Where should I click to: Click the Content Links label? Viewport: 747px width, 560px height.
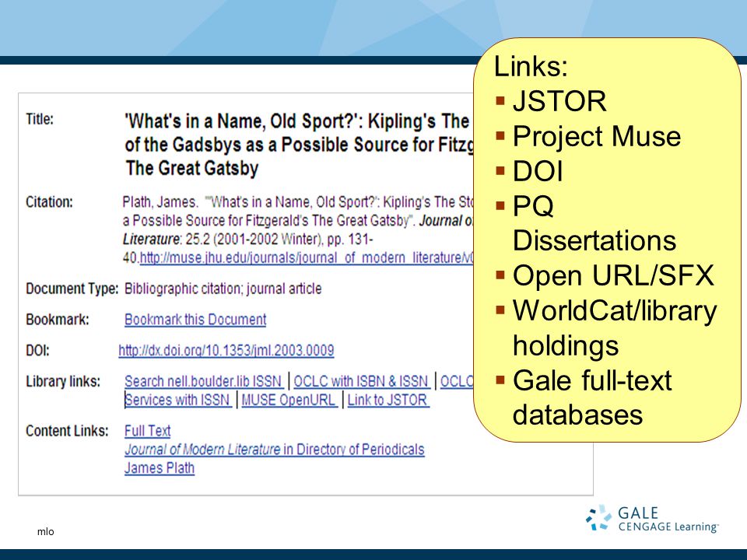[x=67, y=431]
